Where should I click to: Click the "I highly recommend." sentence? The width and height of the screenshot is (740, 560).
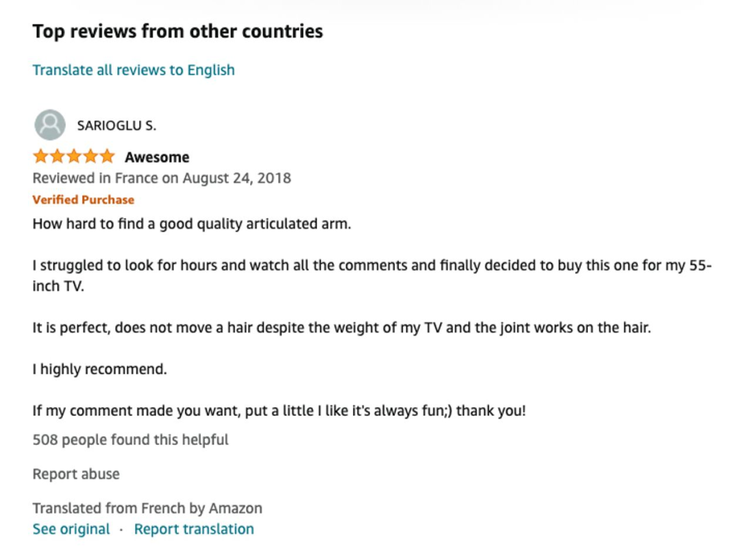(100, 369)
